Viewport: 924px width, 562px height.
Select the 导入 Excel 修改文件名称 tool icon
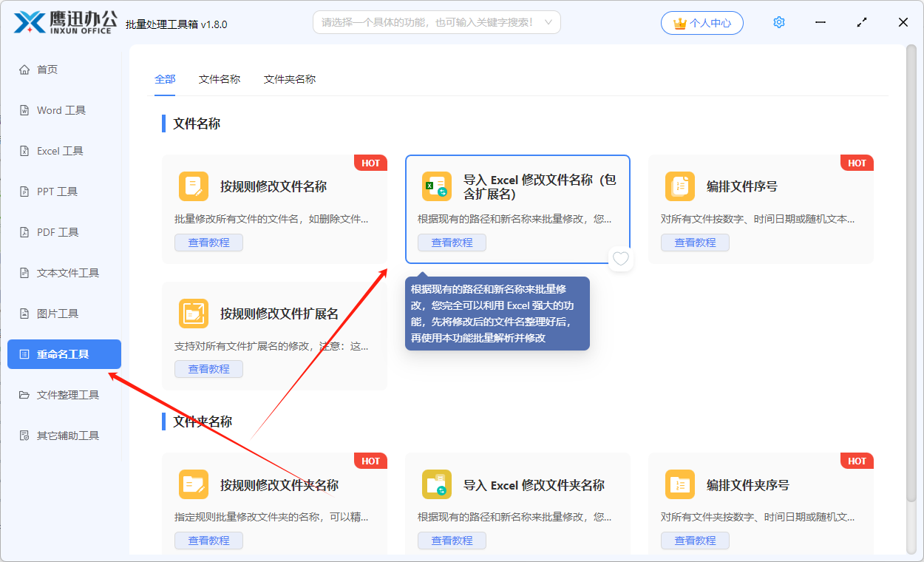point(437,186)
